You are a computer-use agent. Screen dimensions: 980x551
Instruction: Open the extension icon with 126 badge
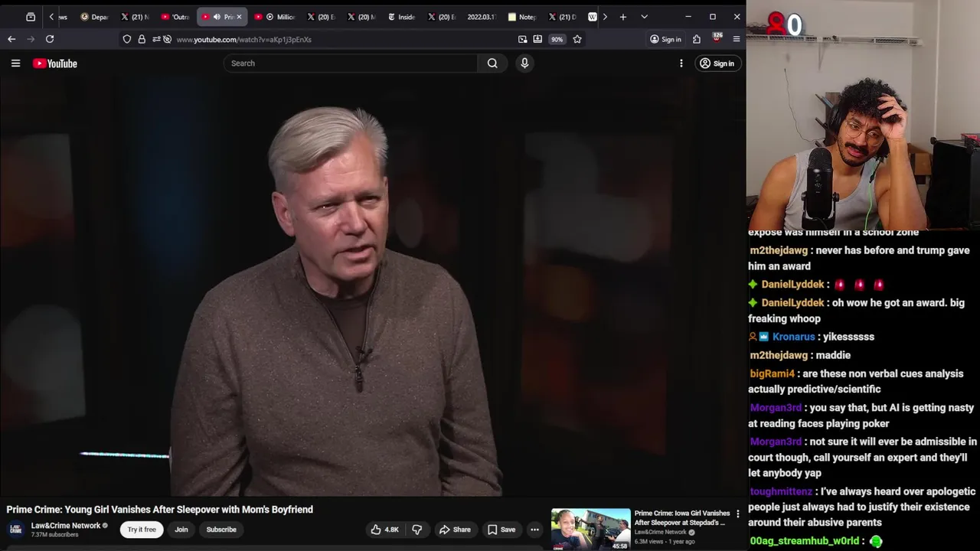coord(717,38)
